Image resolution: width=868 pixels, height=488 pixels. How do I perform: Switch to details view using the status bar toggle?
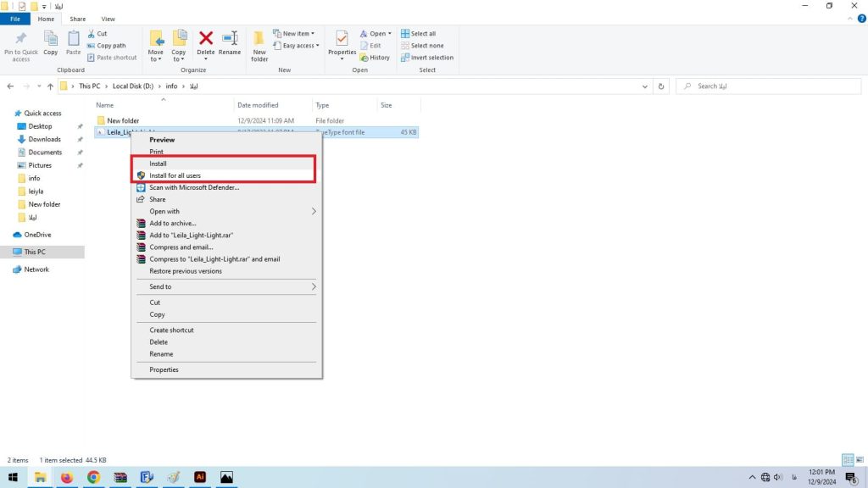(848, 459)
